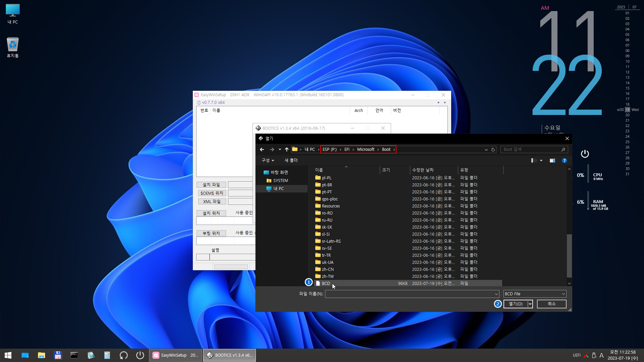Click the 열기(O) open button
The width and height of the screenshot is (644, 362).
[x=516, y=304]
